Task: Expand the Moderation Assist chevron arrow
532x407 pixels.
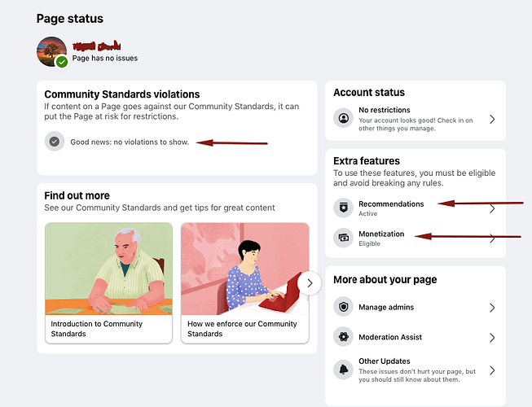Action: click(492, 337)
